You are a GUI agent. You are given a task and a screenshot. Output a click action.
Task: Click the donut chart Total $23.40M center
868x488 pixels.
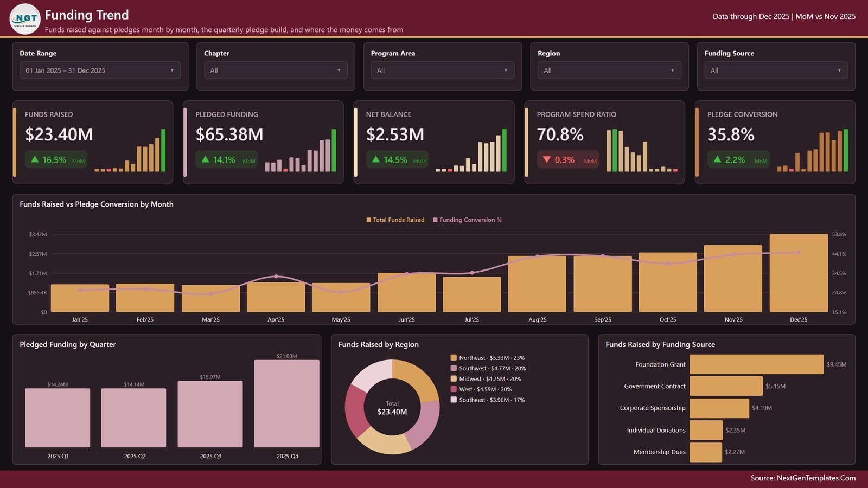392,408
